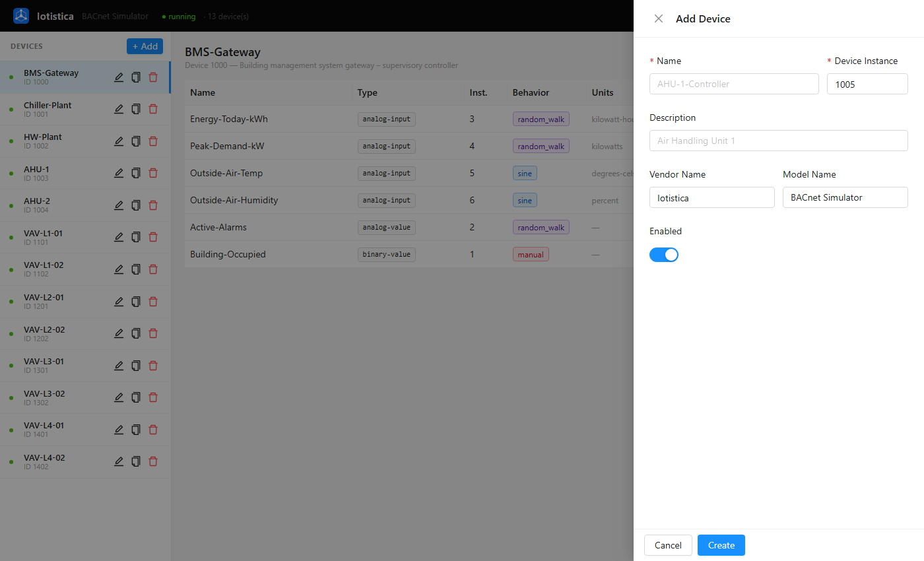Copy the VAV-L4-01 device
The image size is (924, 561).
point(136,430)
